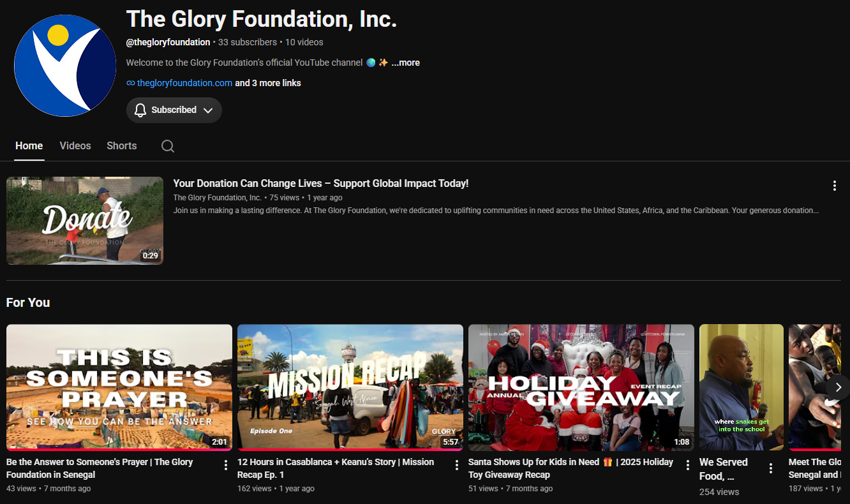Open options for 12 Hours in Casablanca video
Viewport: 850px width, 504px height.
[x=457, y=465]
